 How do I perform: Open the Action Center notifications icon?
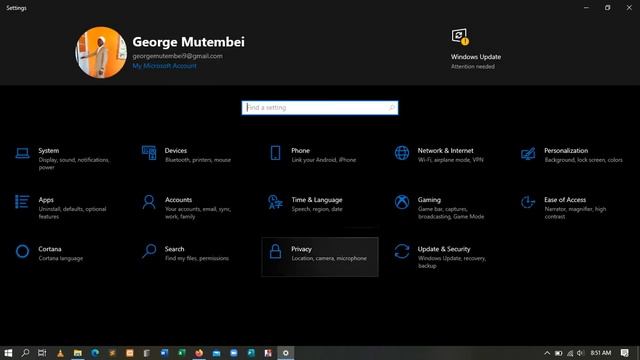[x=624, y=353]
